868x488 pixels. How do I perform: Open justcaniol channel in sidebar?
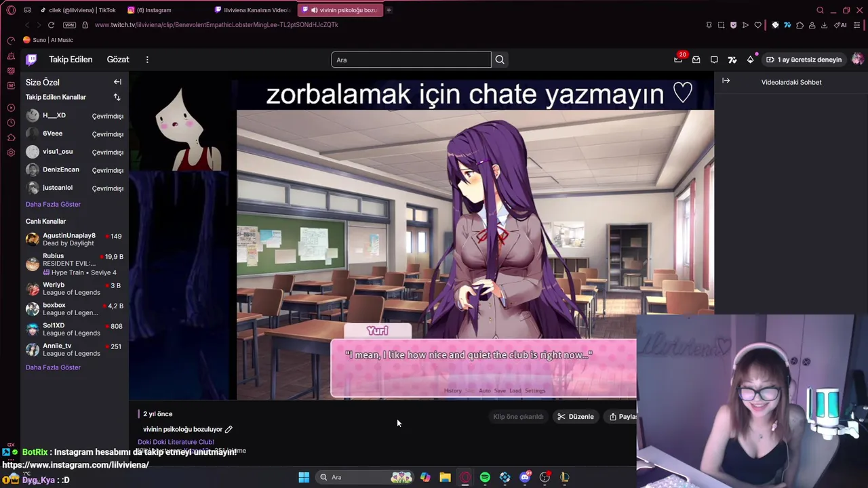pyautogui.click(x=75, y=188)
